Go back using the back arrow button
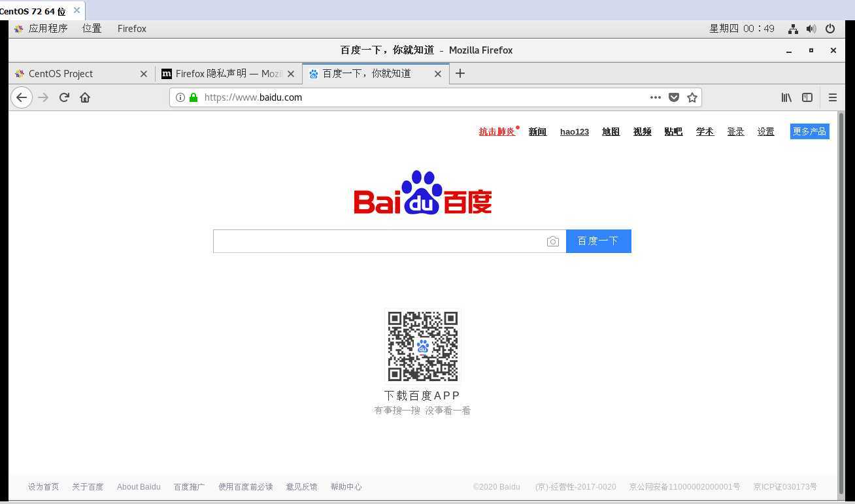Screen dimensions: 855x504 [x=22, y=97]
